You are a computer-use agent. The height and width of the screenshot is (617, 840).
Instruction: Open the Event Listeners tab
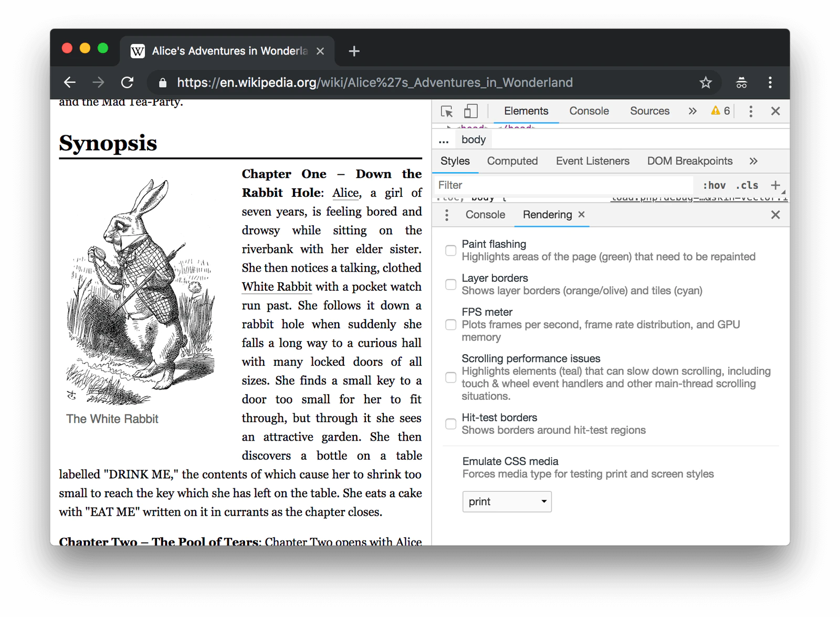(593, 161)
